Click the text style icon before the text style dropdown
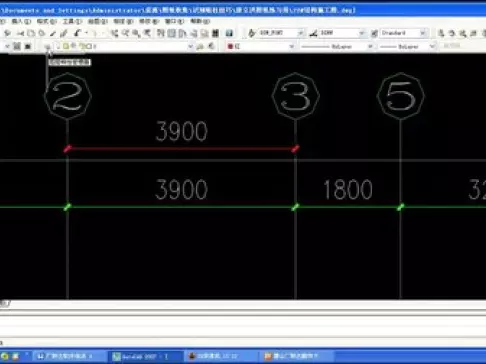Image resolution: width=486 pixels, height=364 pixels. (252, 33)
